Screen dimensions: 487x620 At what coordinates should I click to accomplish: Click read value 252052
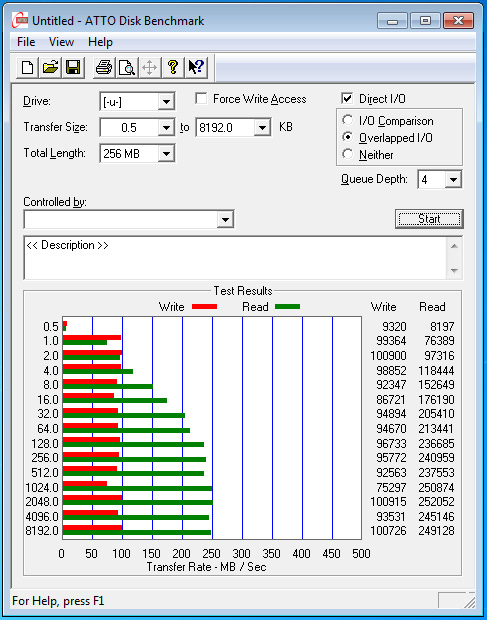click(x=436, y=502)
